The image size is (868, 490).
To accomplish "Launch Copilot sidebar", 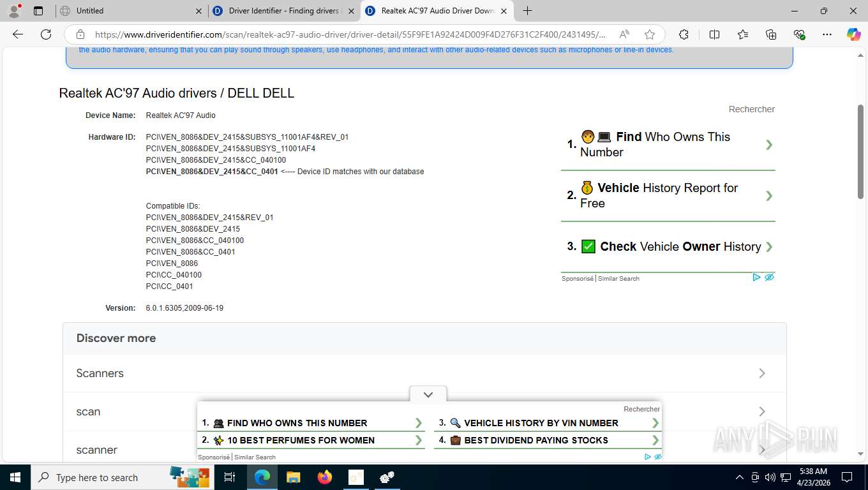I will coord(854,34).
